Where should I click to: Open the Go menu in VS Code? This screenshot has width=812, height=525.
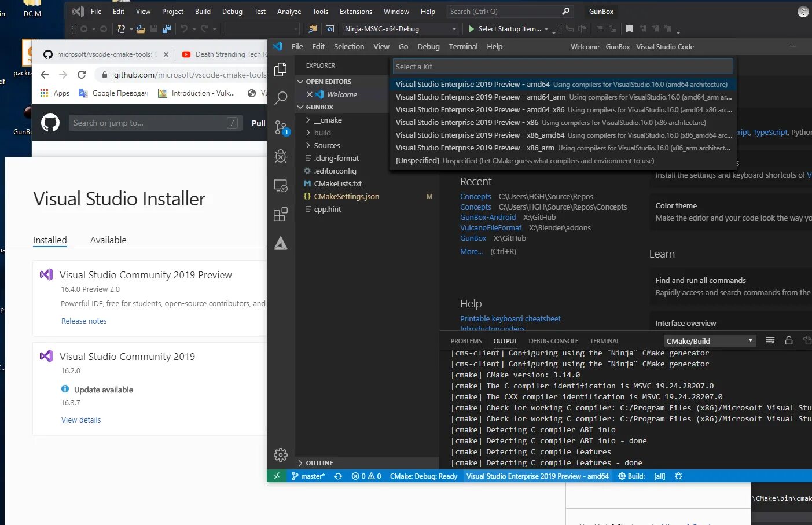(x=403, y=47)
